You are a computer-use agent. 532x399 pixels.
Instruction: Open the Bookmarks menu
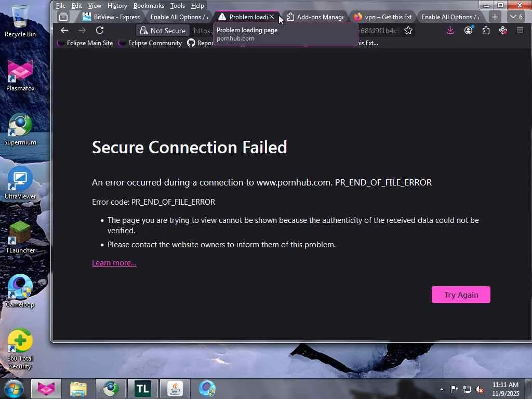point(149,6)
